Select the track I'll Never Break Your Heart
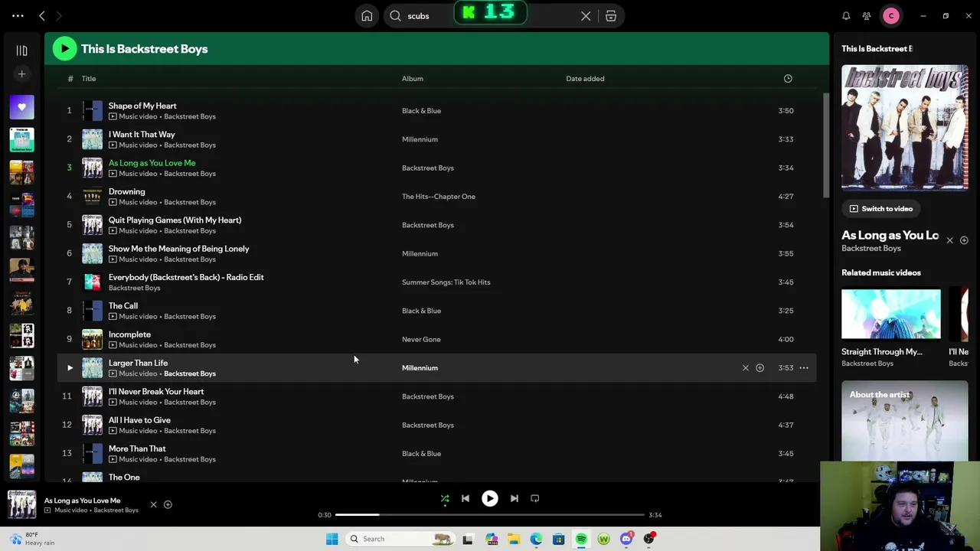The width and height of the screenshot is (980, 551). click(x=156, y=392)
